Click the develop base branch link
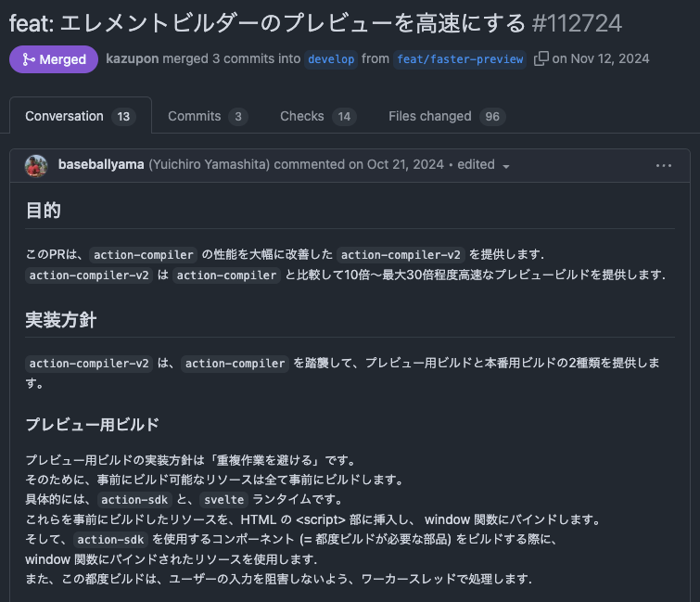700x602 pixels. click(331, 59)
